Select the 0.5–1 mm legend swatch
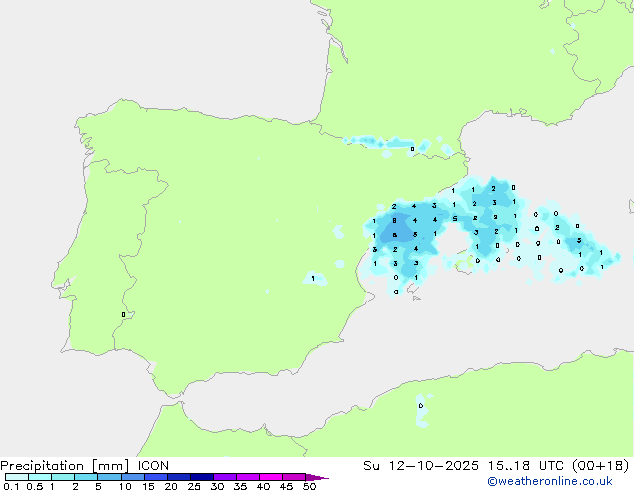 coord(40,477)
